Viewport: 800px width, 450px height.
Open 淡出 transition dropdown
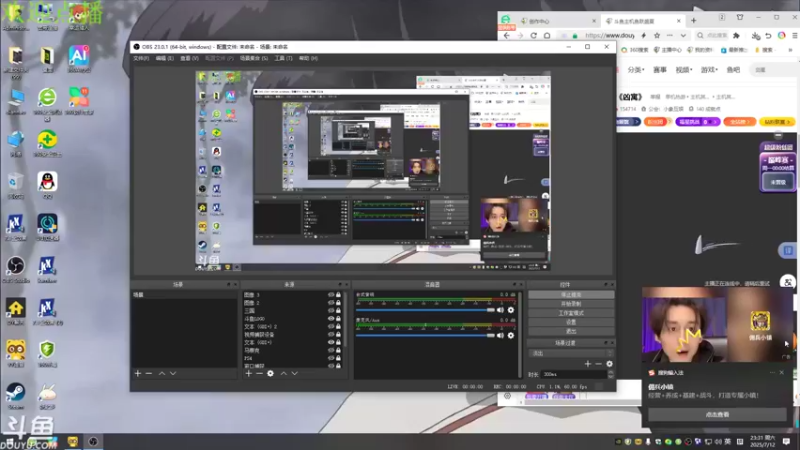571,353
